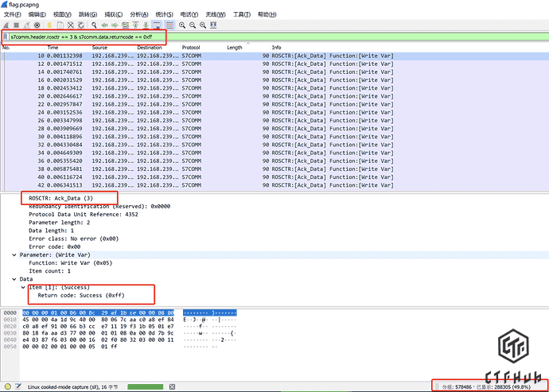
Task: Click the expert info circle in status bar
Action: click(6, 386)
